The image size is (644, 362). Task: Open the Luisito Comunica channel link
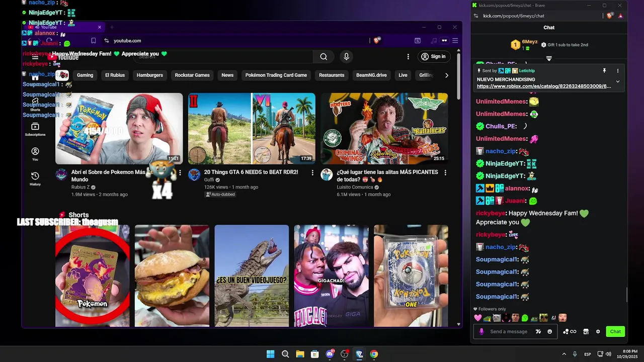pos(356,187)
